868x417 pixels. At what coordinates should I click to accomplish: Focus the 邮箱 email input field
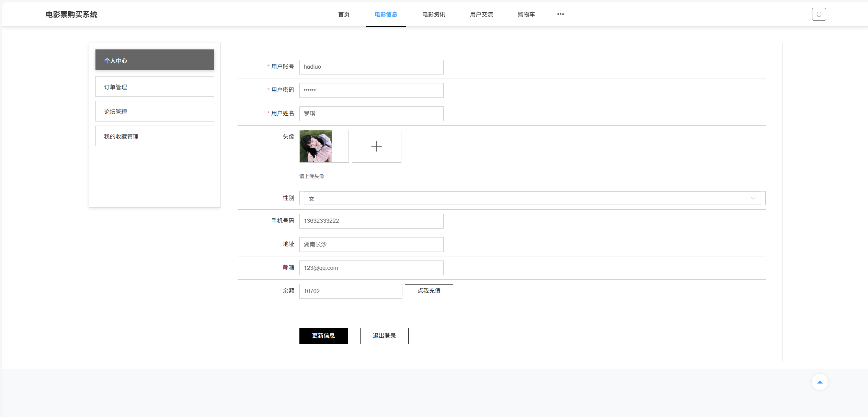click(371, 268)
